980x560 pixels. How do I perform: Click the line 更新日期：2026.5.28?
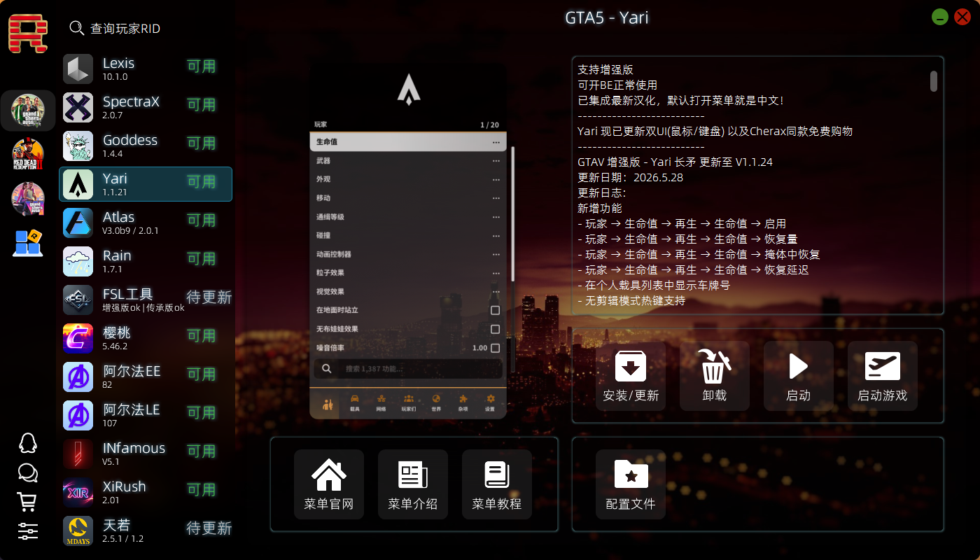coord(630,178)
